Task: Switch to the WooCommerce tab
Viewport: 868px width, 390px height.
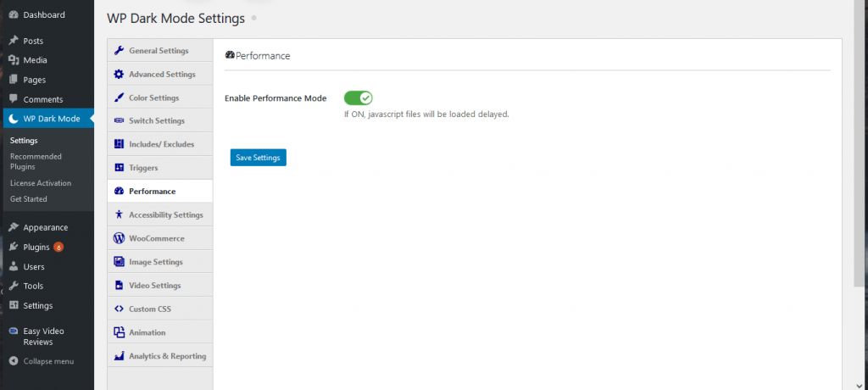Action: [160, 238]
